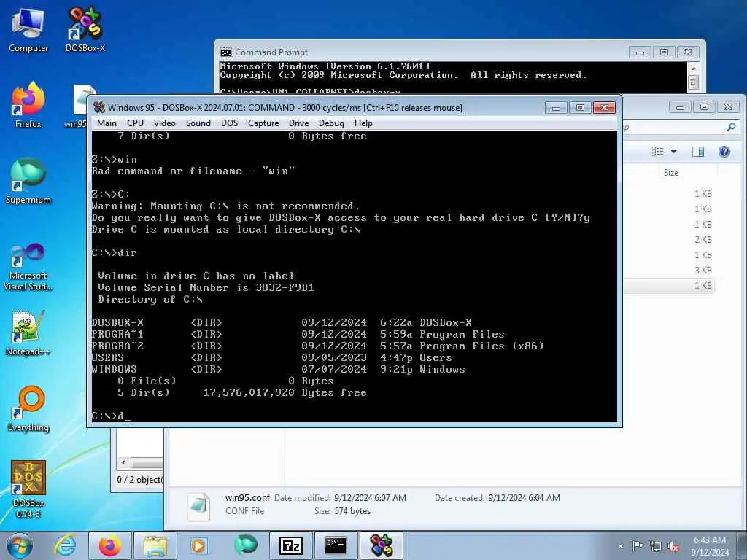Open Microsoft Visual Studio desktop shortcut

(x=28, y=267)
